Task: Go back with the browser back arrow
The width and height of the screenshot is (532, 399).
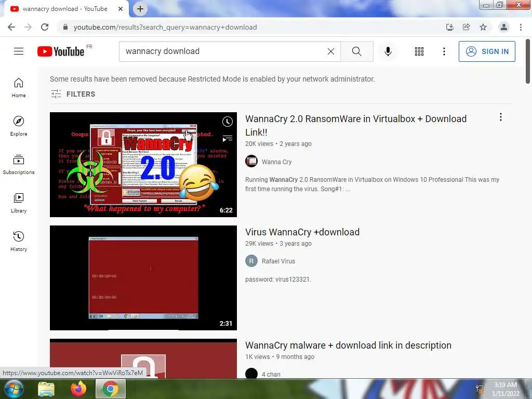Action: pos(11,27)
